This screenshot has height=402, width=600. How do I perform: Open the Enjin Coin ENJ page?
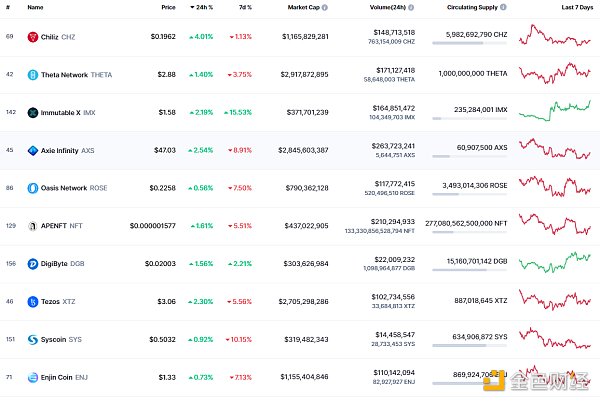(64, 378)
